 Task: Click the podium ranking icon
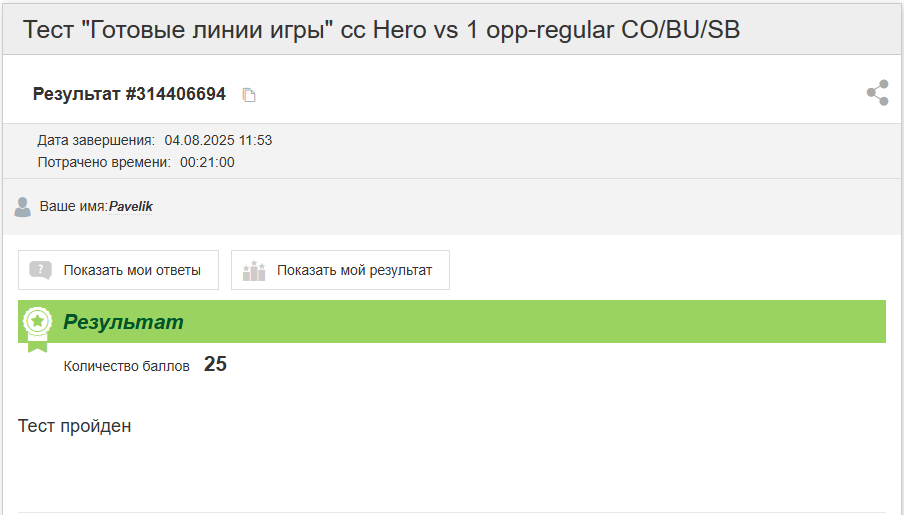pyautogui.click(x=254, y=270)
